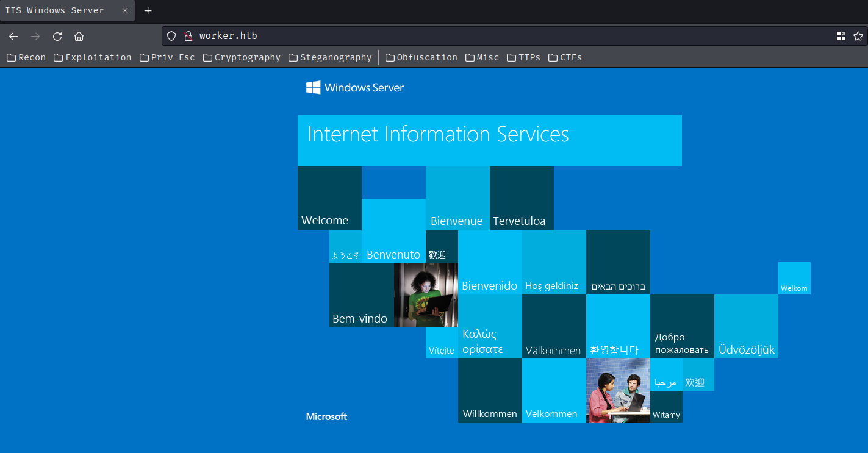Click the Internet Information Services banner

tap(490, 141)
